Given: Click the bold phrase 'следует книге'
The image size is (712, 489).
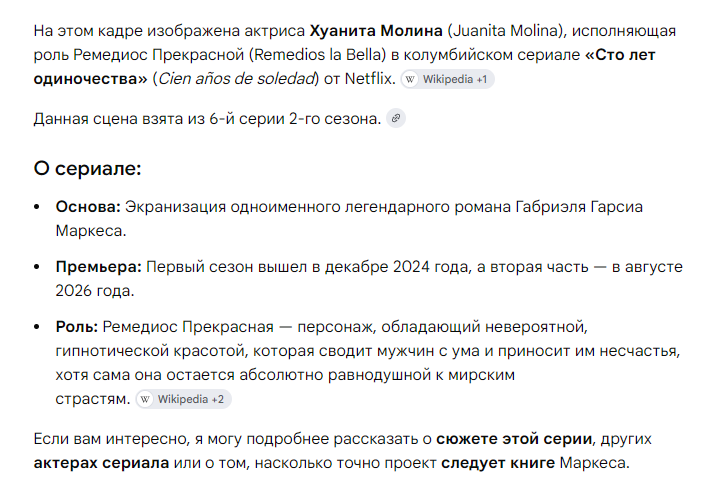Looking at the screenshot, I should click(498, 463).
